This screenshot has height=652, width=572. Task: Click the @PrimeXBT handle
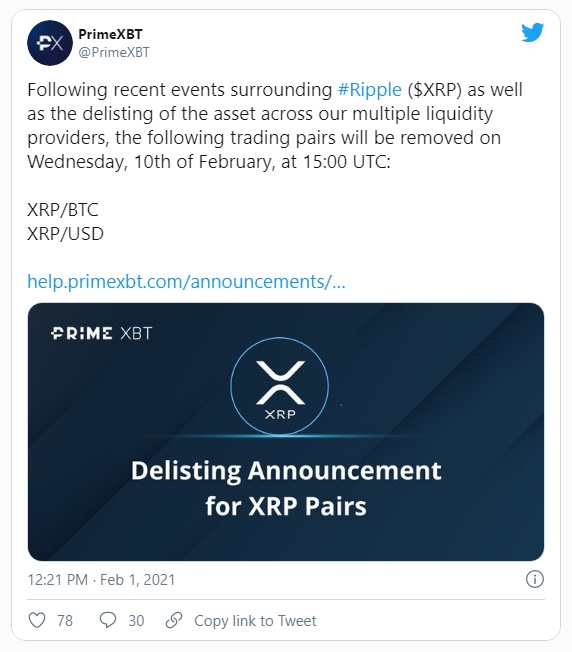coord(114,52)
